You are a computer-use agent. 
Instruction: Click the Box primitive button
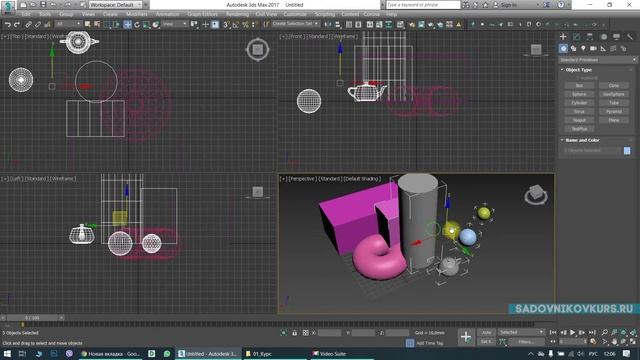(579, 86)
